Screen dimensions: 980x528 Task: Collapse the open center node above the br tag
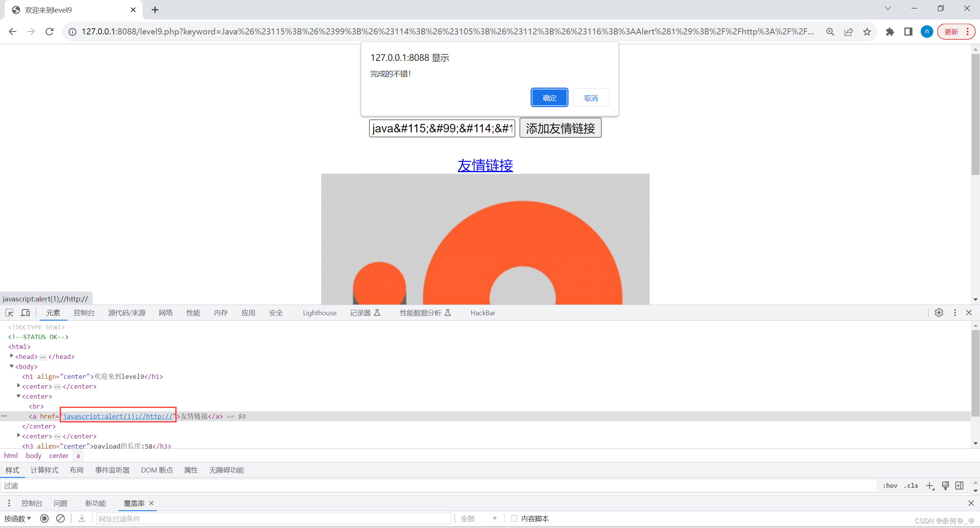[x=18, y=396]
